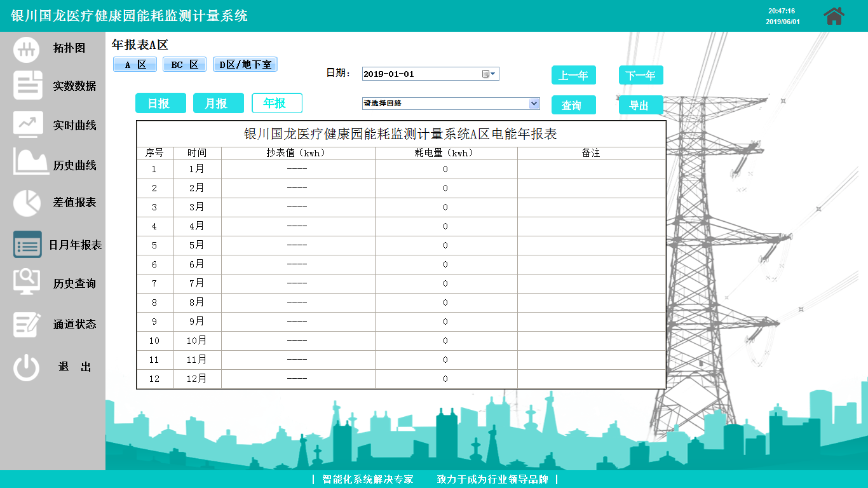Open the channel status (通道状态) icon
868x488 pixels.
tap(27, 324)
